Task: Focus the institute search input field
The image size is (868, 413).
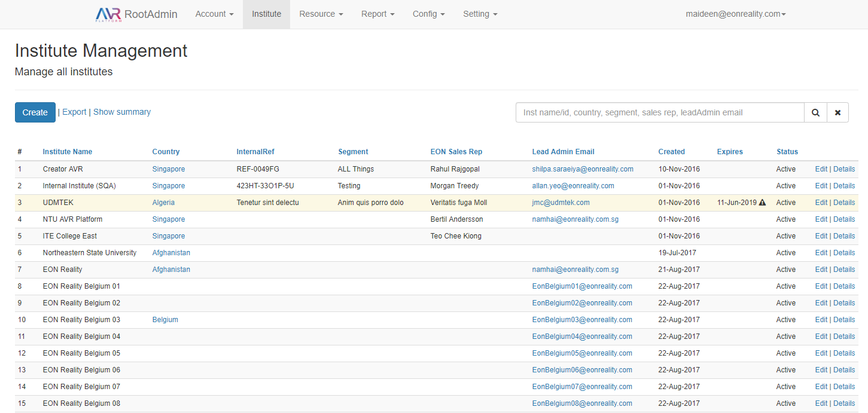Action: tap(660, 112)
